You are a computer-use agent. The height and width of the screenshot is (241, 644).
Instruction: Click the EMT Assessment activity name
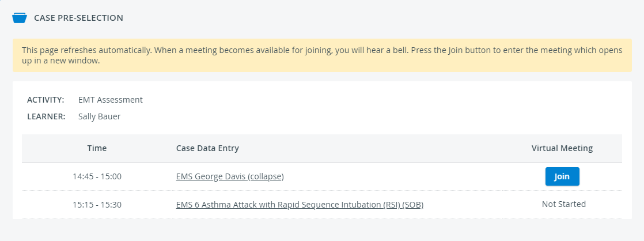(x=111, y=100)
